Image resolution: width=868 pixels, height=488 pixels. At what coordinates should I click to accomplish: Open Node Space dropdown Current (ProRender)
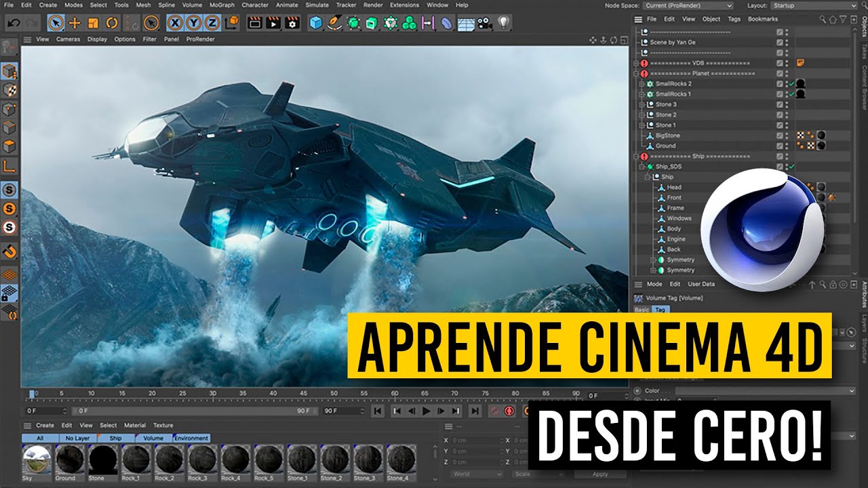[x=689, y=5]
